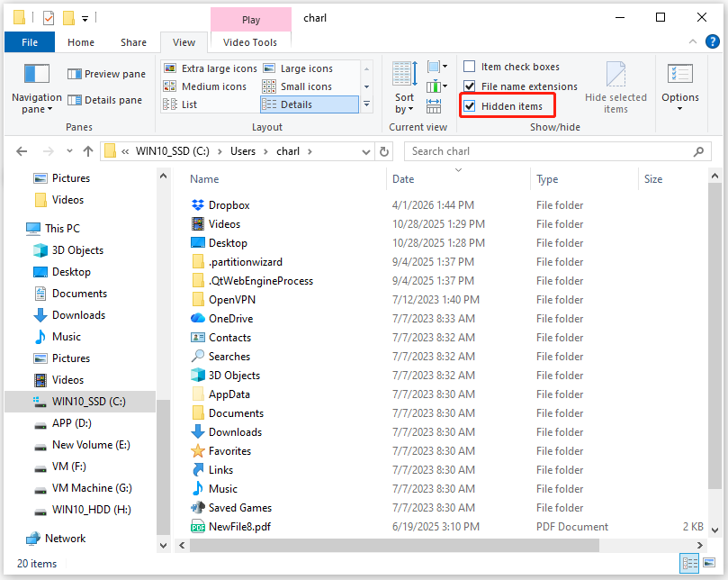728x580 pixels.
Task: Toggle the Preview pane
Action: point(106,74)
